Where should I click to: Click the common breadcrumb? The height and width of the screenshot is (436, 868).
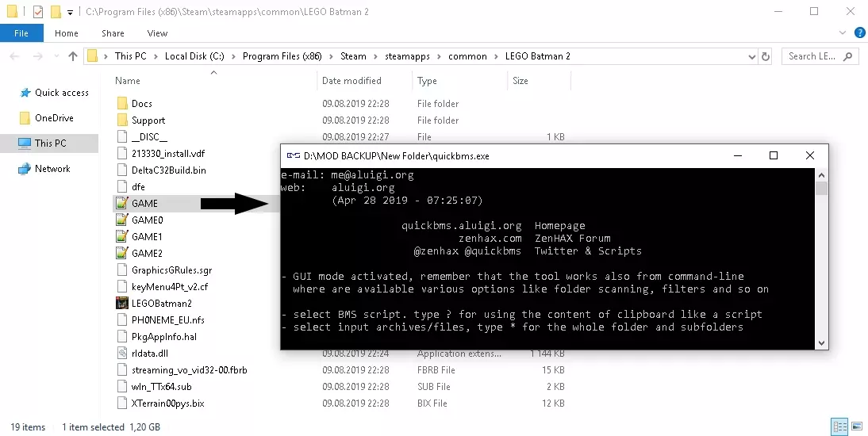467,56
